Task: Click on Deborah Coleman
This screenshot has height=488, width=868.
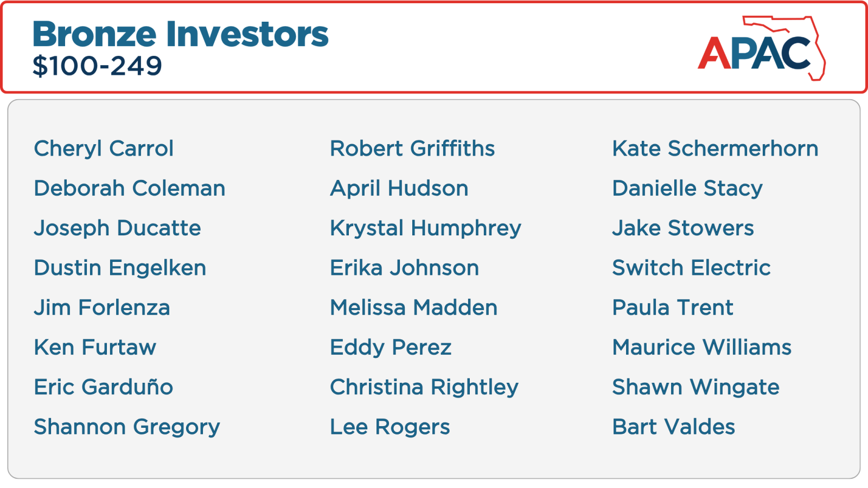Action: [x=129, y=189]
